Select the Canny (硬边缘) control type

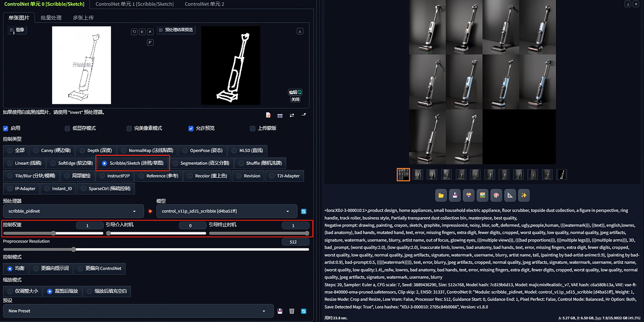(52, 150)
